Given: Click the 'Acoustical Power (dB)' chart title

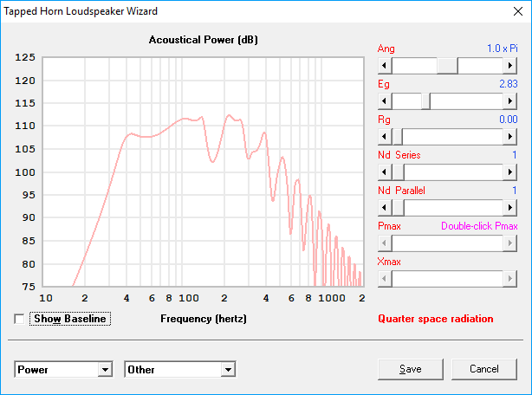Looking at the screenshot, I should 204,40.
